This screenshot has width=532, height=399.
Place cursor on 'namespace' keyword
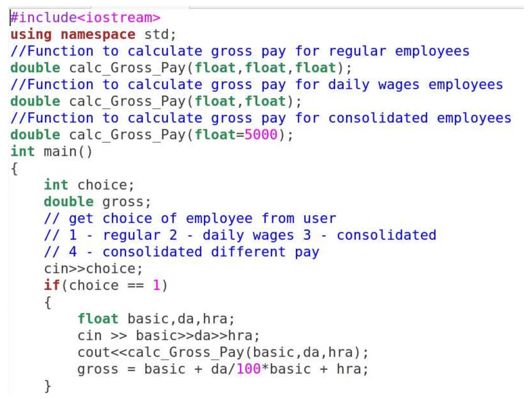coord(98,35)
